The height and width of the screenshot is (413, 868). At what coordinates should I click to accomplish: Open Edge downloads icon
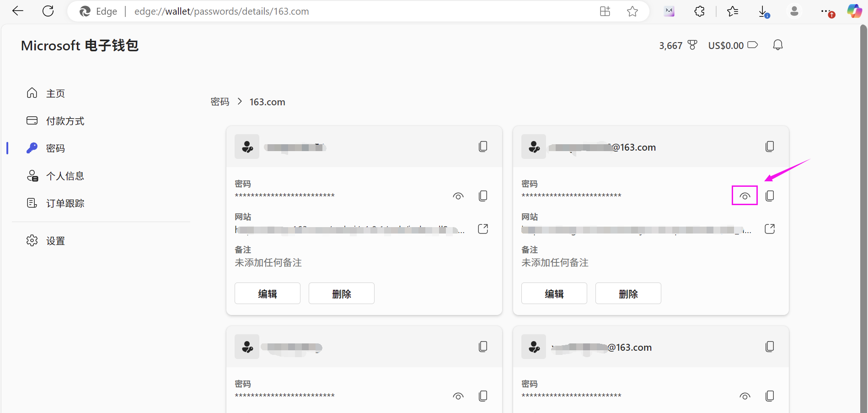[763, 11]
